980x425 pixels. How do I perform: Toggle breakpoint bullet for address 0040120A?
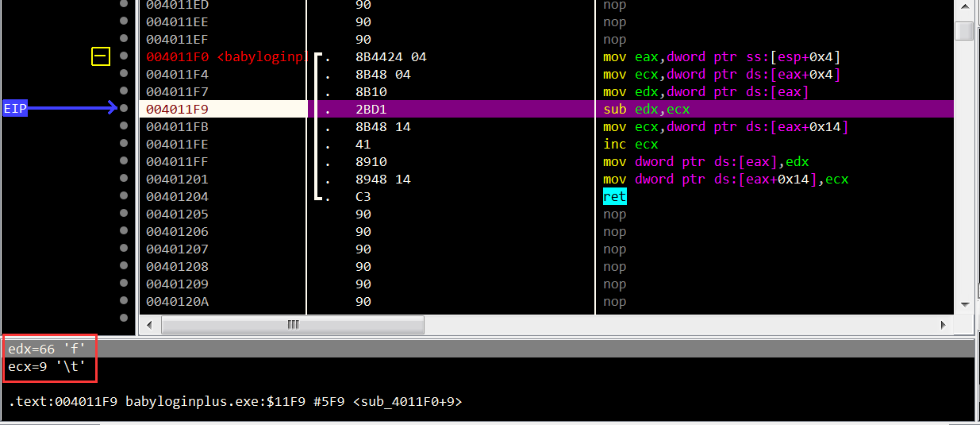(x=123, y=301)
